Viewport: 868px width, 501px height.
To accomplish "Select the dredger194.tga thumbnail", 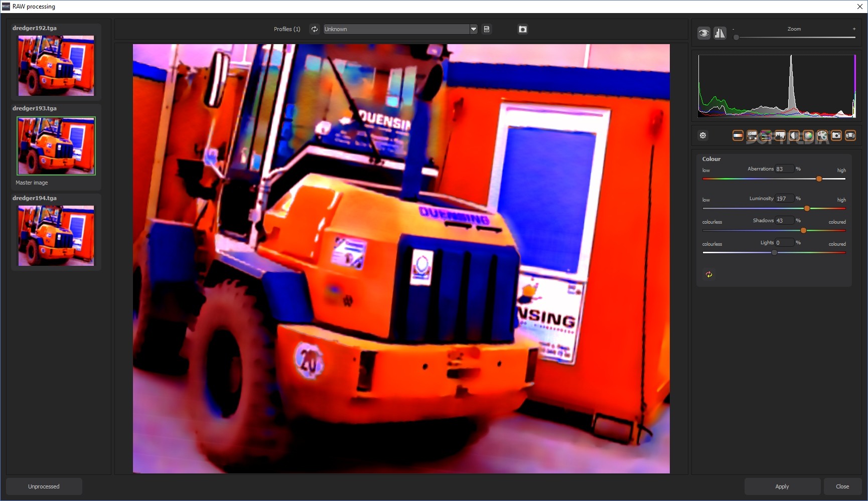I will click(x=56, y=236).
